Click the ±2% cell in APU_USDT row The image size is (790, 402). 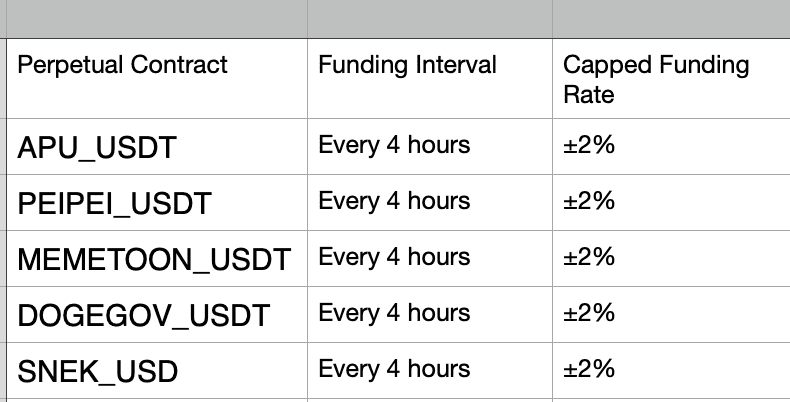[x=670, y=146]
